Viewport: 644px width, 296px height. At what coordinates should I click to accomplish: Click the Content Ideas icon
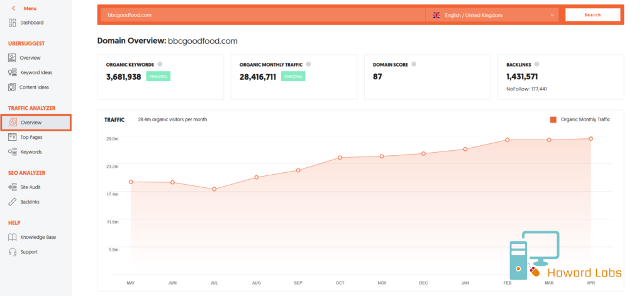(x=12, y=87)
